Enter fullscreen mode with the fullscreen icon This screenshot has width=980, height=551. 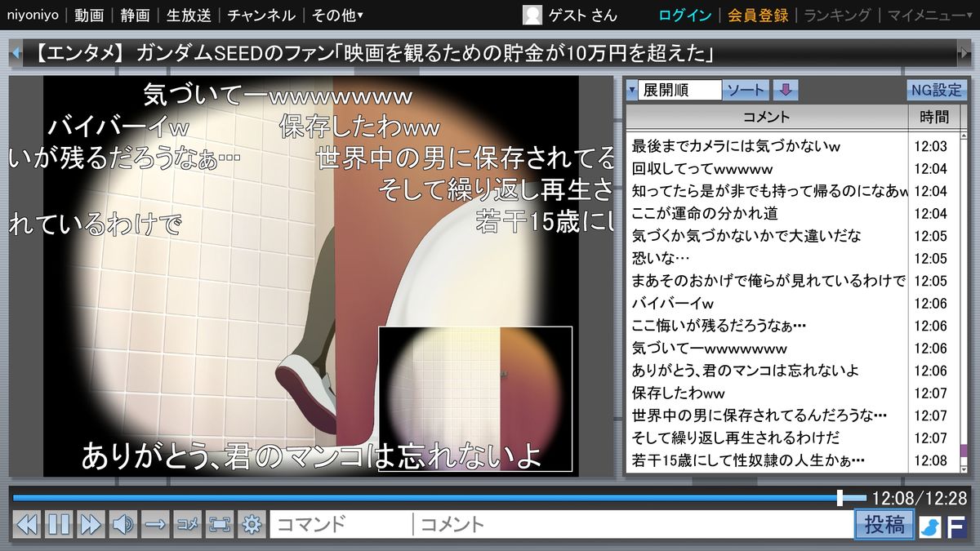tap(220, 524)
